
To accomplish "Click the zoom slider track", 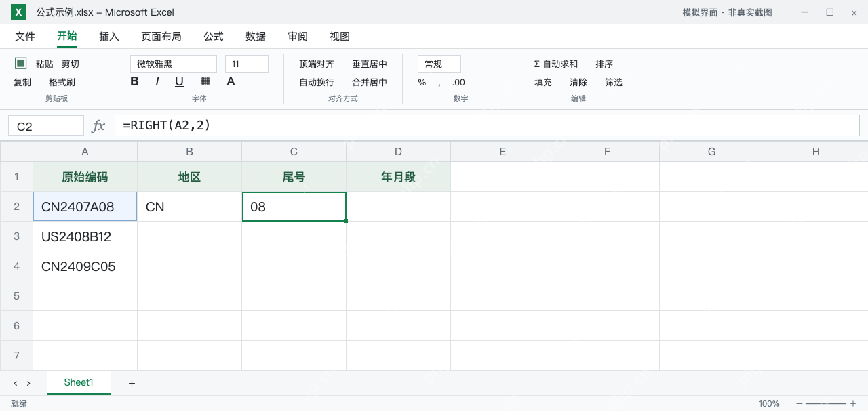I will pyautogui.click(x=826, y=404).
